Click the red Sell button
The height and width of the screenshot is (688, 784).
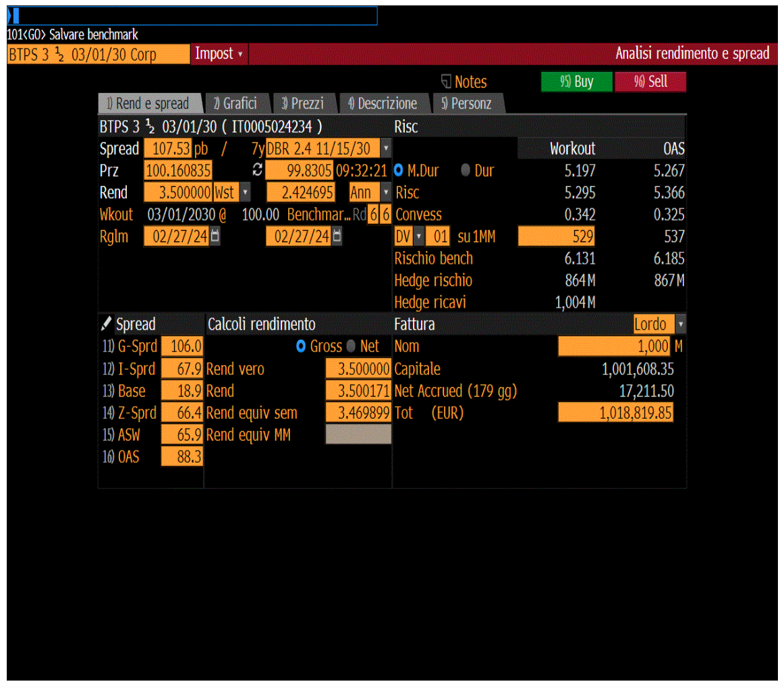650,82
